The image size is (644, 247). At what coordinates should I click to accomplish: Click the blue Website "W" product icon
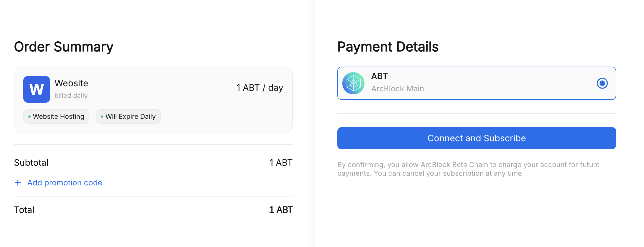[37, 89]
